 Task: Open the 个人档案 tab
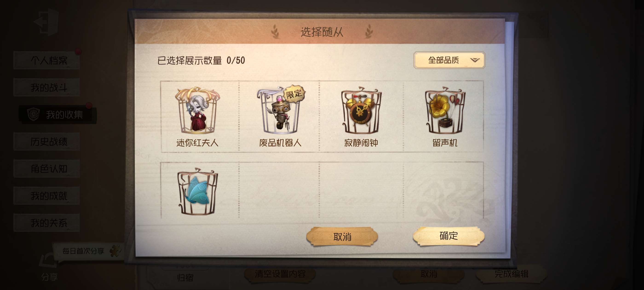[x=47, y=60]
